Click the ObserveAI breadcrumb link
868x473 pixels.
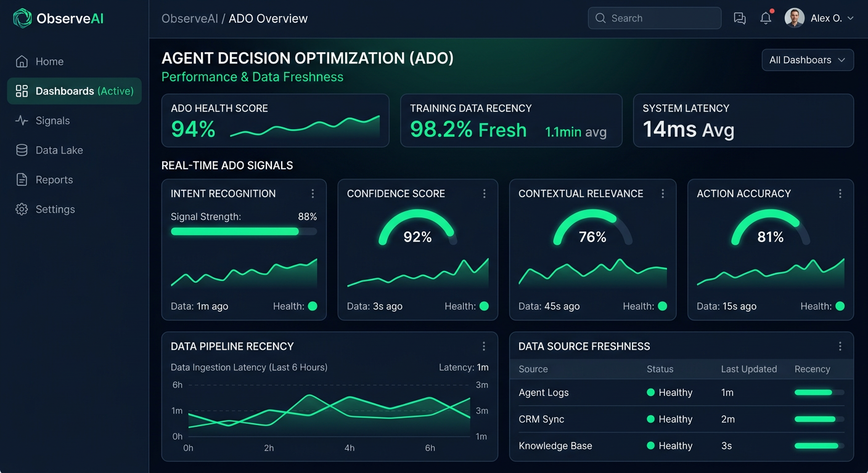click(x=190, y=18)
